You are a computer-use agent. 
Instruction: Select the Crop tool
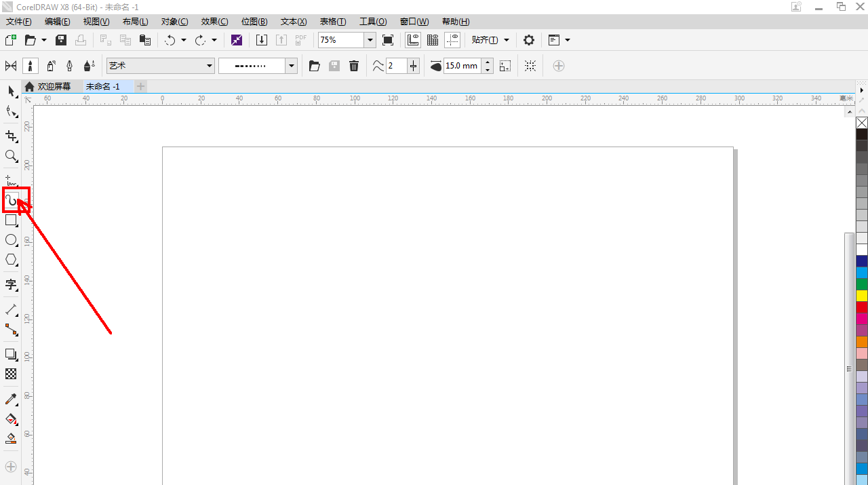pyautogui.click(x=11, y=136)
